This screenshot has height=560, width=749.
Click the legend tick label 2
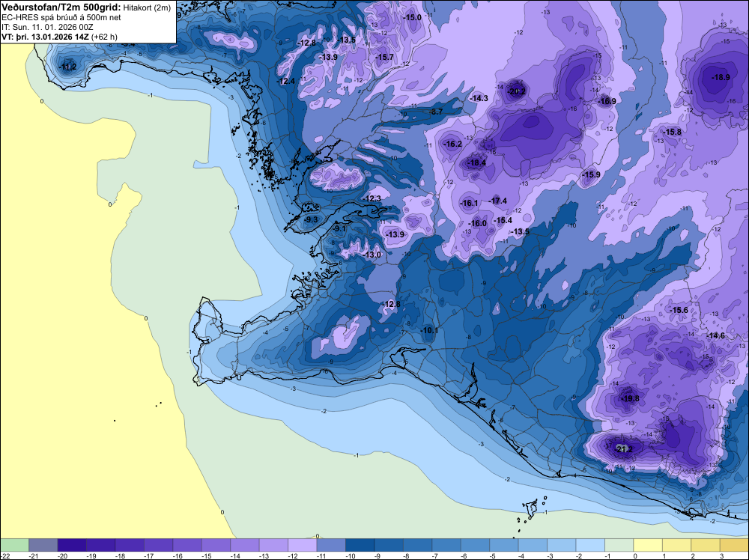click(x=693, y=556)
